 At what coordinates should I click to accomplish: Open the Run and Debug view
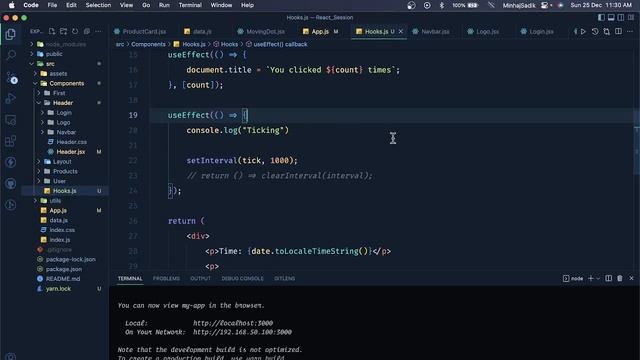click(11, 98)
